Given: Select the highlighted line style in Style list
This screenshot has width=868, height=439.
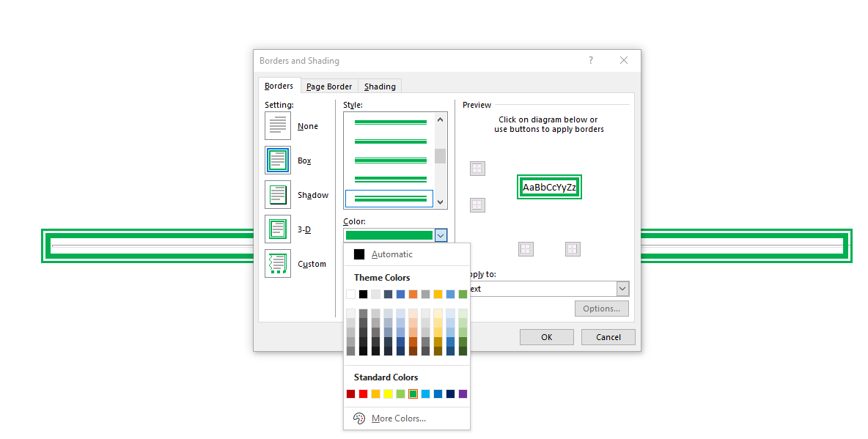Looking at the screenshot, I should [389, 198].
